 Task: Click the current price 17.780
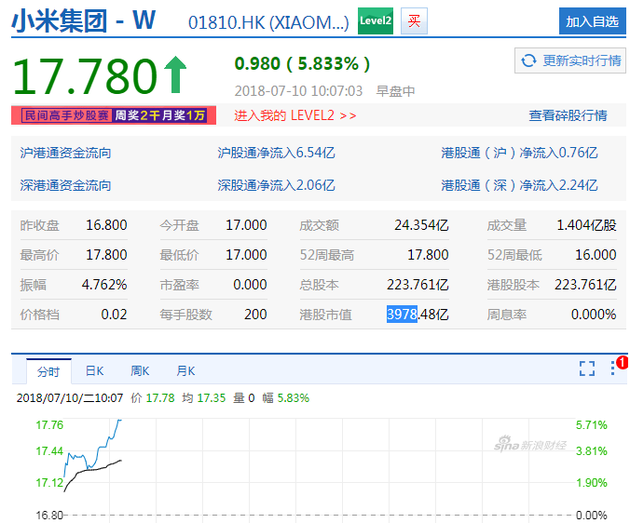point(85,76)
